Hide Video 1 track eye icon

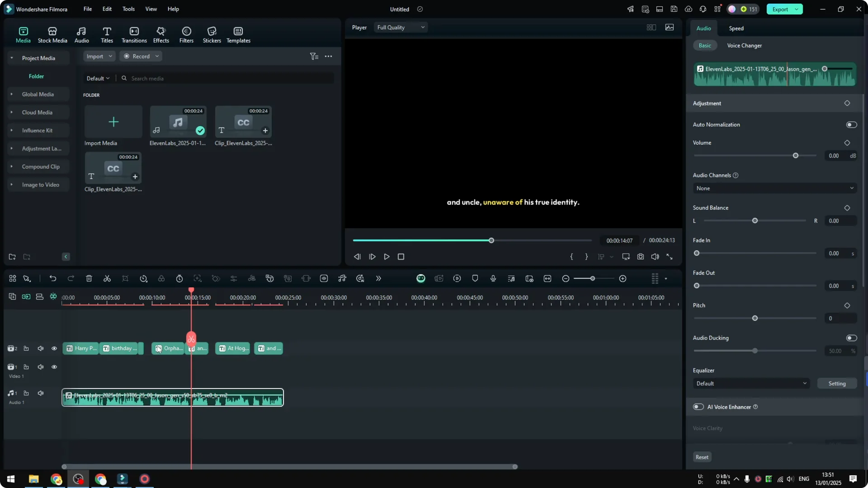coord(54,367)
